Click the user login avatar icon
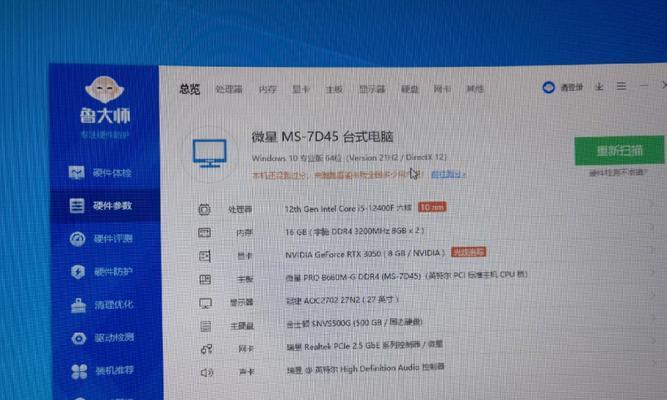Screen dimensions: 667x400 pos(549,88)
